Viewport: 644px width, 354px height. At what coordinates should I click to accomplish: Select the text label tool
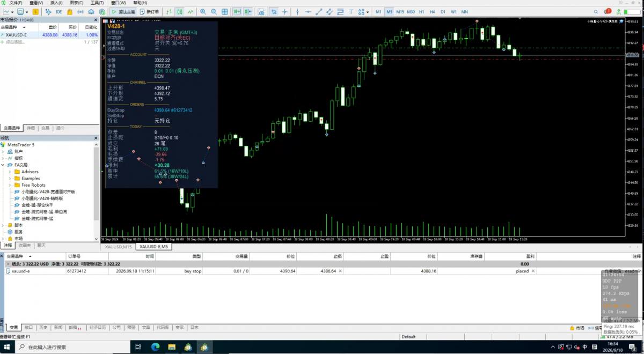click(351, 11)
